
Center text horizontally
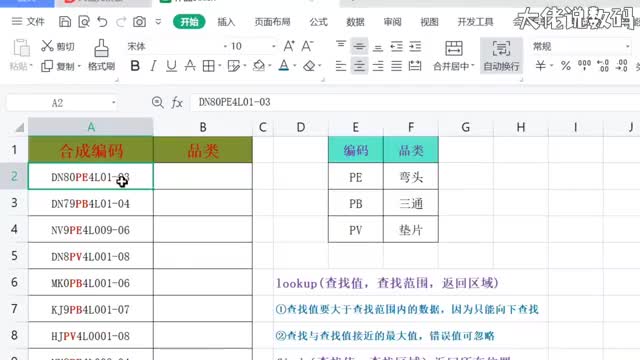pos(359,66)
